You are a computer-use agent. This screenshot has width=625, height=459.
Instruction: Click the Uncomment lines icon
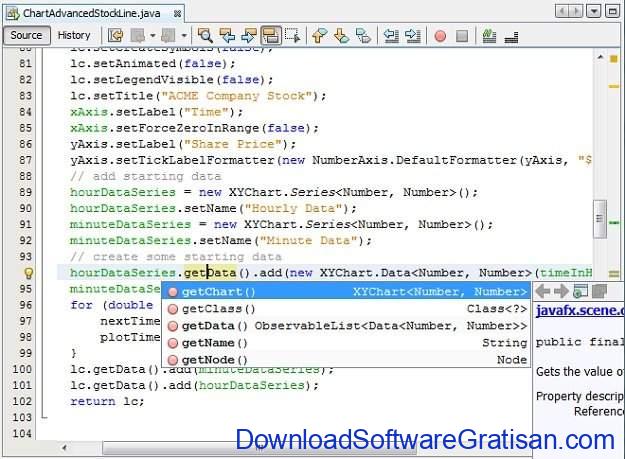[x=511, y=36]
